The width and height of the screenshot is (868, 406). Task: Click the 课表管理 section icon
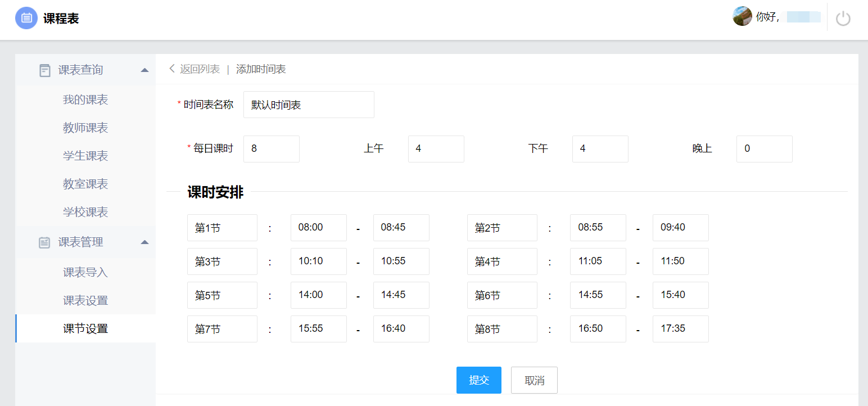click(45, 242)
